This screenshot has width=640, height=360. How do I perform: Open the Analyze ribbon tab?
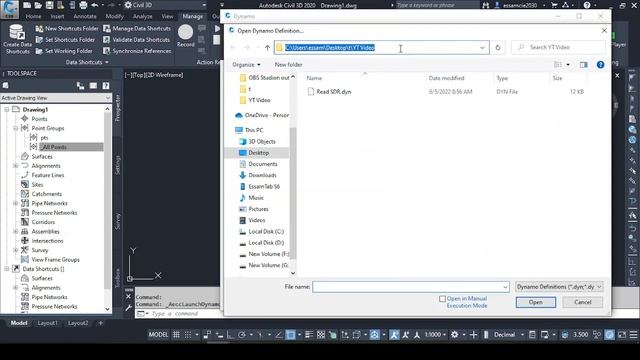click(x=142, y=16)
